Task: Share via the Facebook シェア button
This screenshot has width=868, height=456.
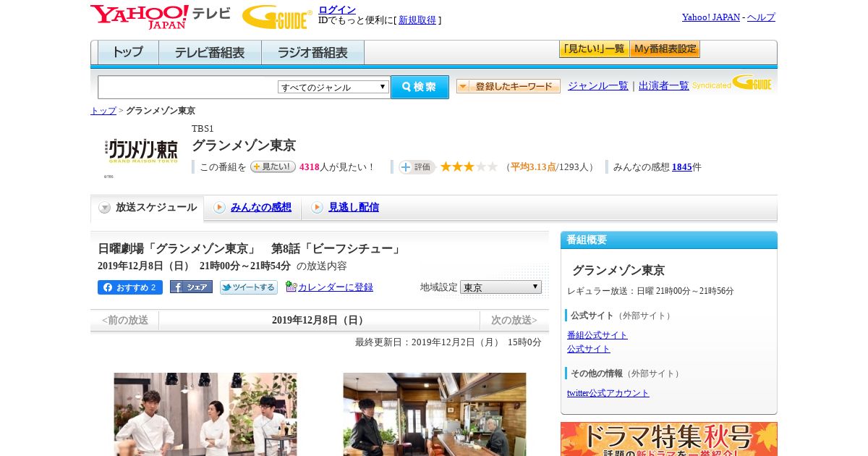Action: [x=191, y=287]
